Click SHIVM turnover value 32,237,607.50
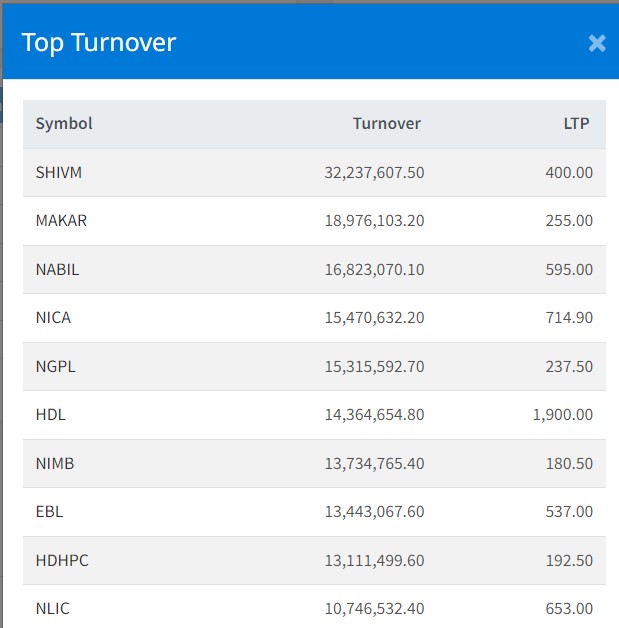Image resolution: width=619 pixels, height=628 pixels. 374,173
